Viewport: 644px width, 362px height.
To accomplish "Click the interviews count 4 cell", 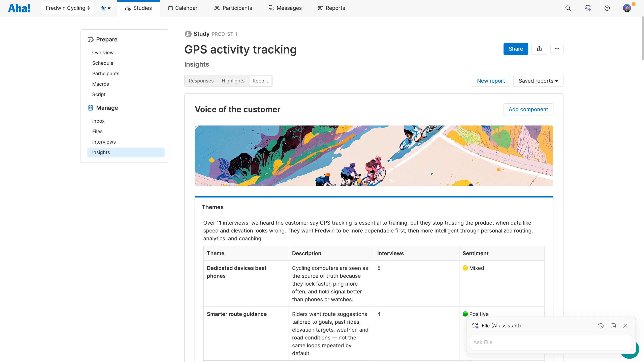I will point(417,333).
